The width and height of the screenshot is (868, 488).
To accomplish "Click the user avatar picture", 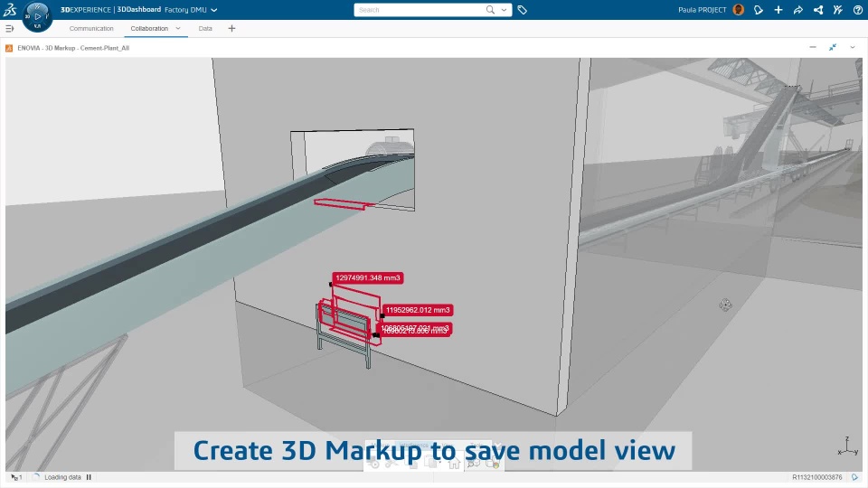I will [739, 9].
